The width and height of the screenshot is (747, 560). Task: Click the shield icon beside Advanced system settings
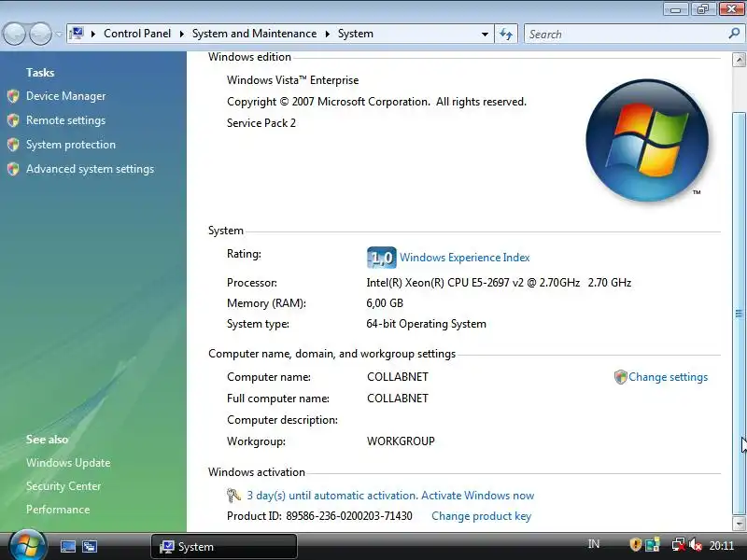[x=13, y=169]
